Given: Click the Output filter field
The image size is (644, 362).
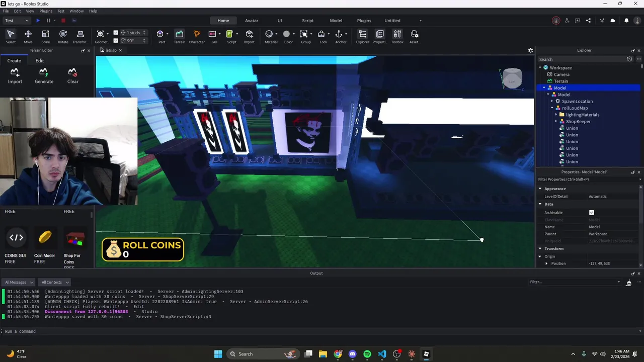Looking at the screenshot, I should pos(576,282).
